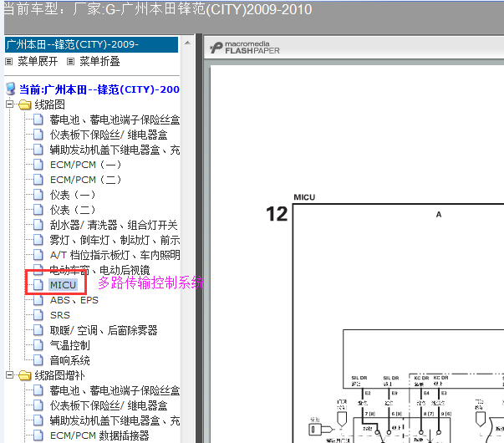
Task: Open the 仪表 (二) diagram
Action: coord(73,211)
